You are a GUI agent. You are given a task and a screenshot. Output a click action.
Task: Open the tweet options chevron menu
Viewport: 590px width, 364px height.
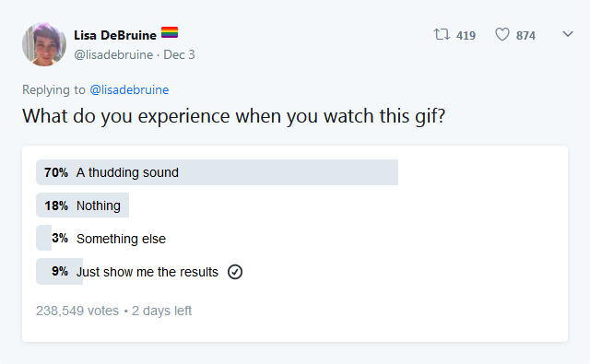(x=568, y=34)
